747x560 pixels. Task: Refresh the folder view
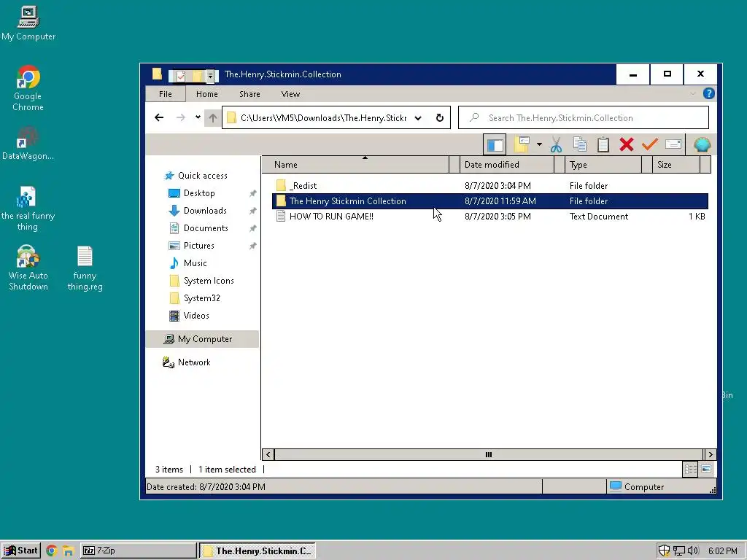439,117
